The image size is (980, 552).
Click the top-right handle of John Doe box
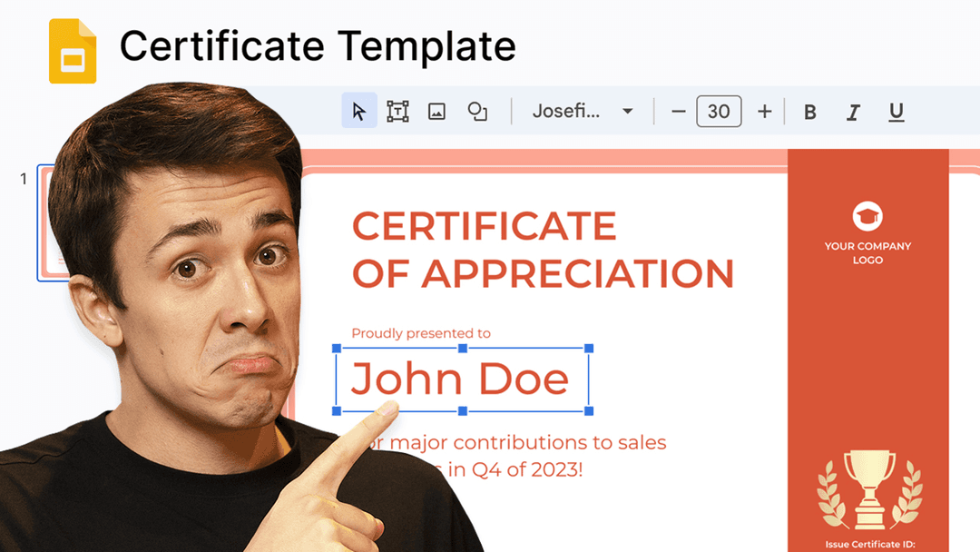point(589,349)
